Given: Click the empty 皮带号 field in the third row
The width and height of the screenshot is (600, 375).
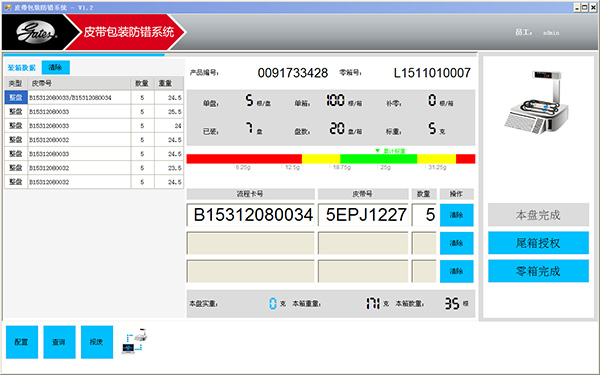Looking at the screenshot, I should pyautogui.click(x=363, y=271).
